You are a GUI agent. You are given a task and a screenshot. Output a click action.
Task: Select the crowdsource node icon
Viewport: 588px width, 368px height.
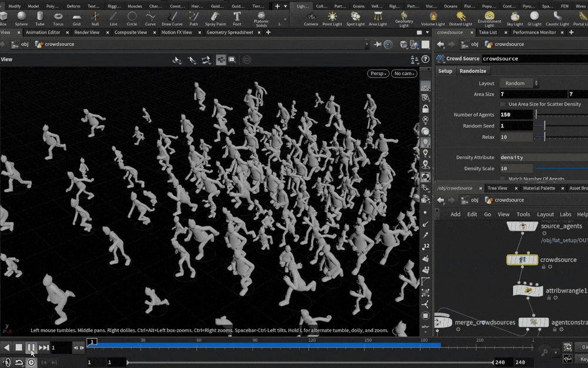pos(522,260)
